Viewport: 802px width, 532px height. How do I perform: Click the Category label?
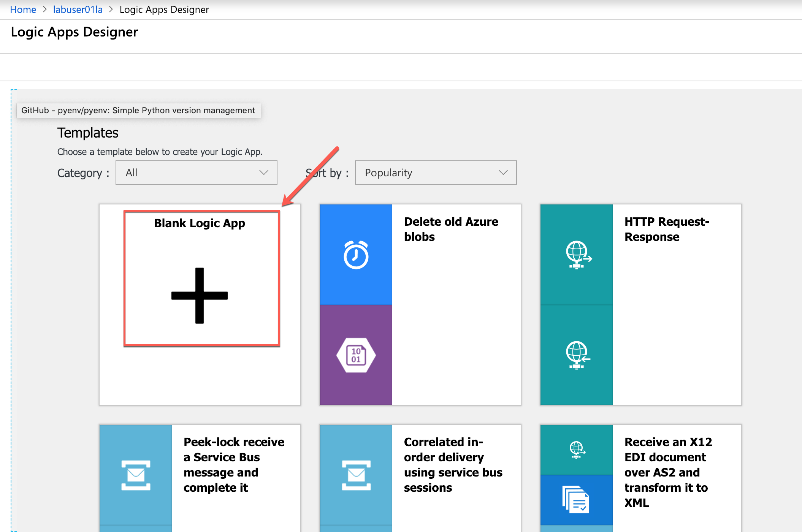(83, 173)
